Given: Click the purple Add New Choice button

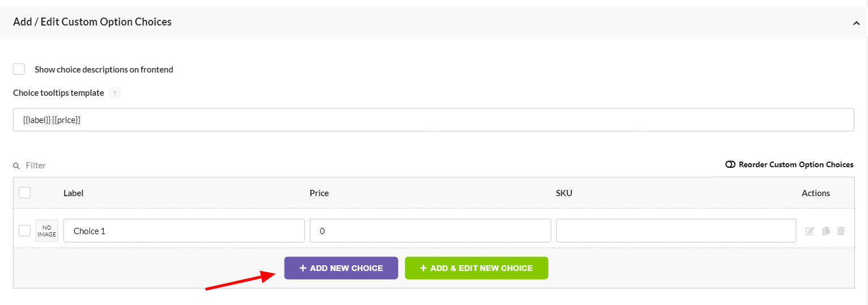Looking at the screenshot, I should point(341,268).
